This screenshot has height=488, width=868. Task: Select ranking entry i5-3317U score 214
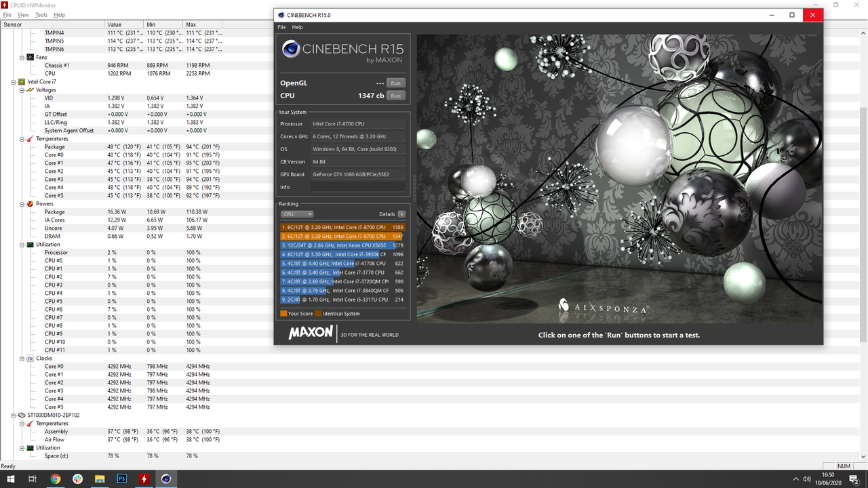(x=343, y=299)
